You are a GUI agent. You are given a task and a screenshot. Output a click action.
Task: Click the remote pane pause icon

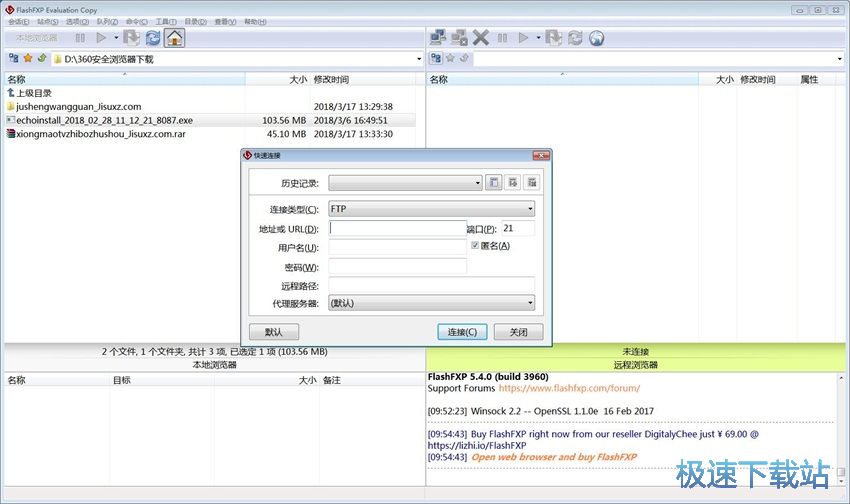503,38
